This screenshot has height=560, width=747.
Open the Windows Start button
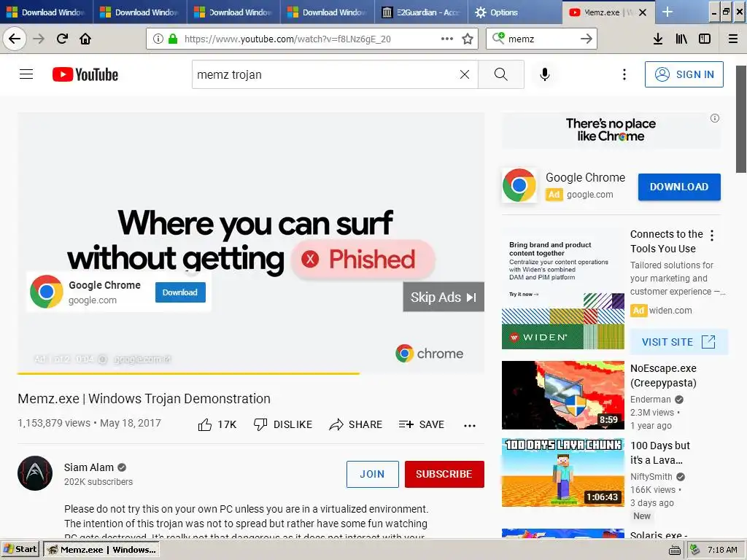[20, 549]
